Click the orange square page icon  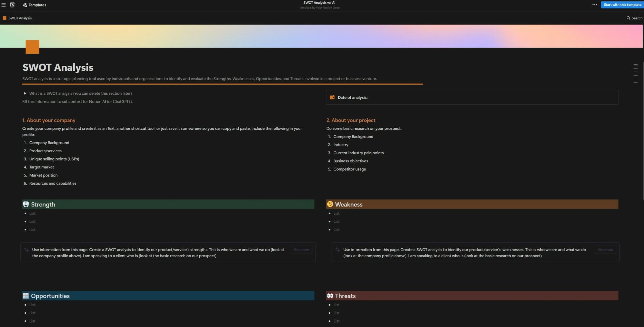pos(32,47)
